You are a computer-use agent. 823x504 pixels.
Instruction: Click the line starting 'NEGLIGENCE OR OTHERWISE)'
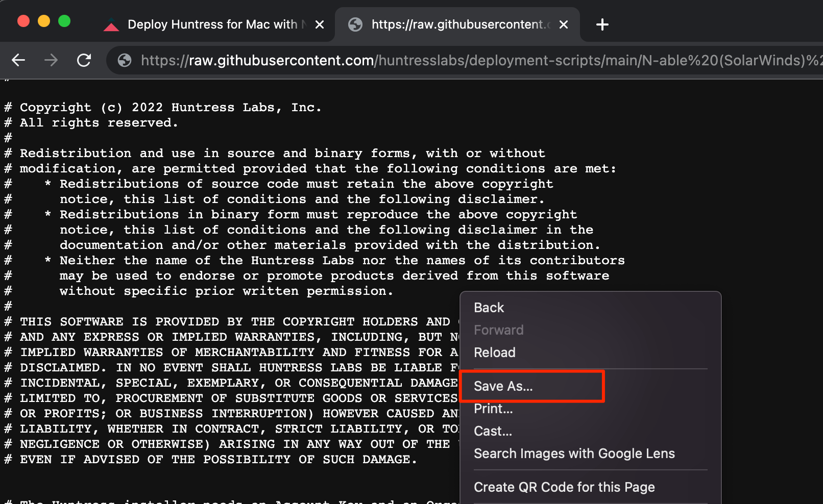click(x=232, y=444)
